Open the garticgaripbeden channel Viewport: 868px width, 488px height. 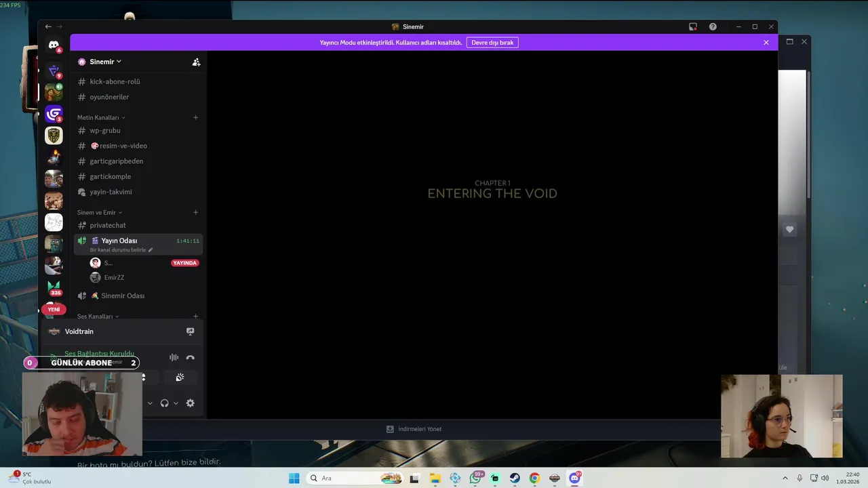[x=138, y=161]
